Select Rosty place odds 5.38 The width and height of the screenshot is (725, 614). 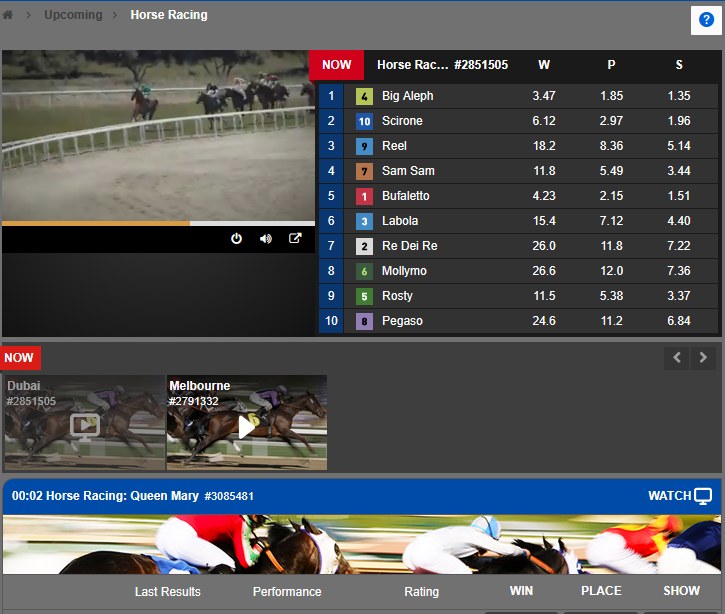tap(611, 295)
